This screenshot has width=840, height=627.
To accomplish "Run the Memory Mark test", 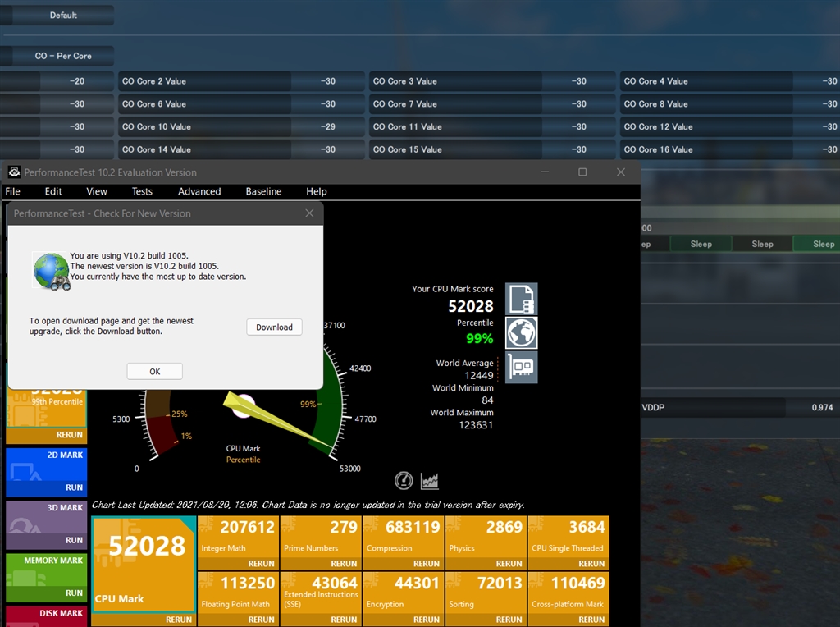I will (74, 593).
